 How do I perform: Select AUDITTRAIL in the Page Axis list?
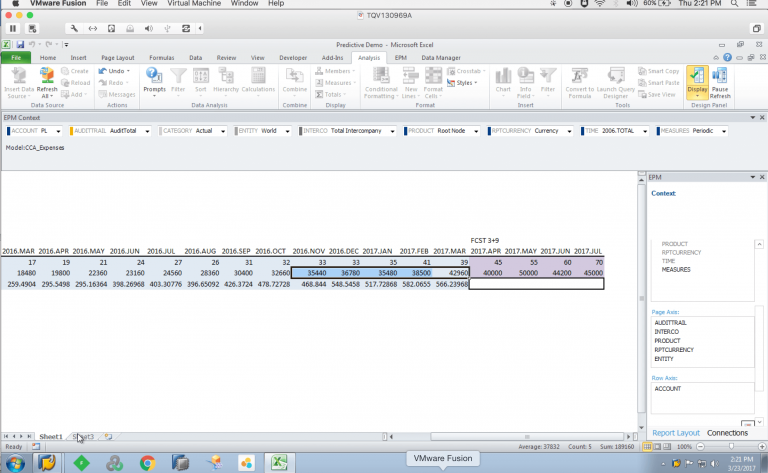[x=671, y=323]
